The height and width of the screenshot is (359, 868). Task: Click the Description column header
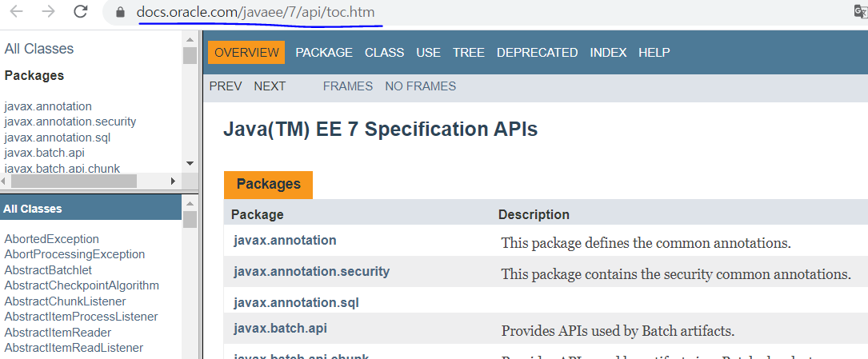534,214
